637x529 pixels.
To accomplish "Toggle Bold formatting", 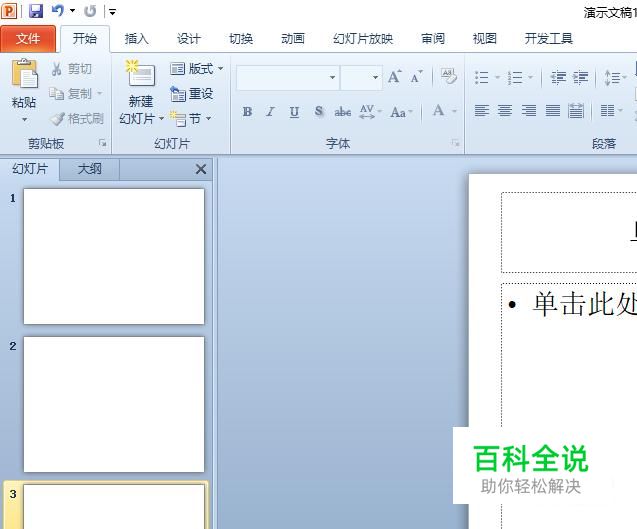I will click(x=247, y=111).
